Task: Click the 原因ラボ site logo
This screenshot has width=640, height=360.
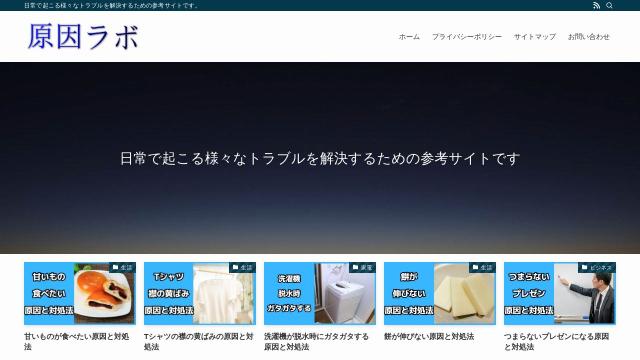Action: coord(83,37)
